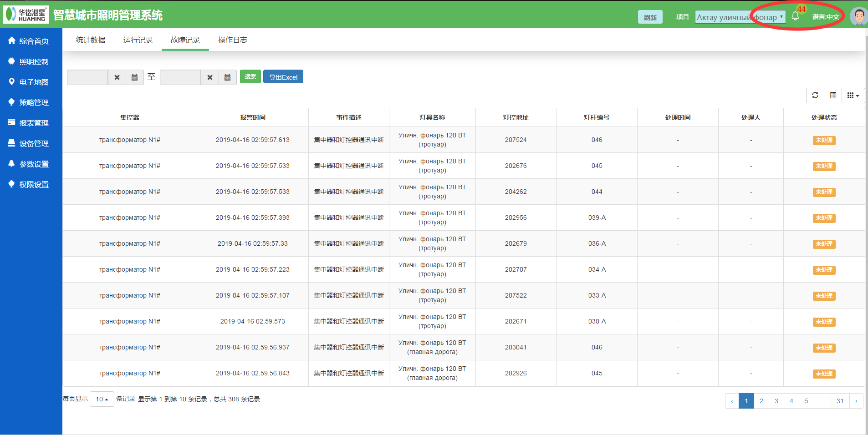
Task: Click the next page arrow
Action: [x=856, y=401]
